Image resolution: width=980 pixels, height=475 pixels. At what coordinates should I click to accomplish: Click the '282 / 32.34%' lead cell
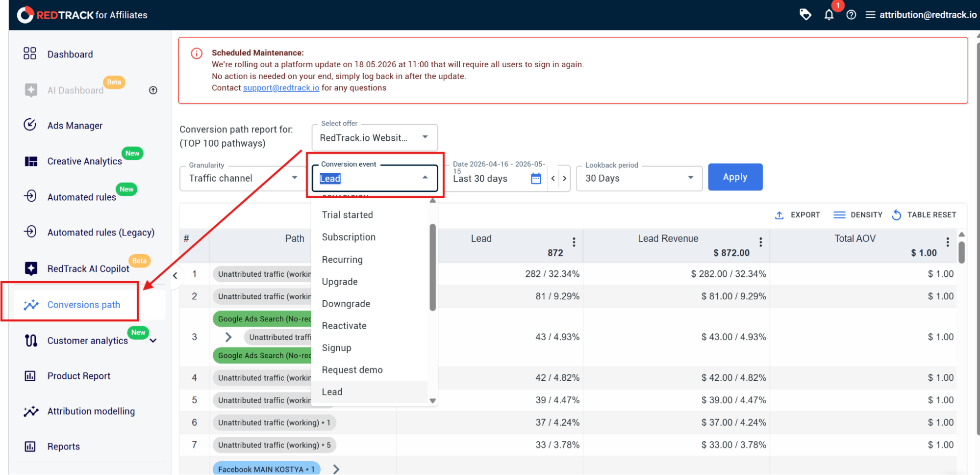coord(552,274)
